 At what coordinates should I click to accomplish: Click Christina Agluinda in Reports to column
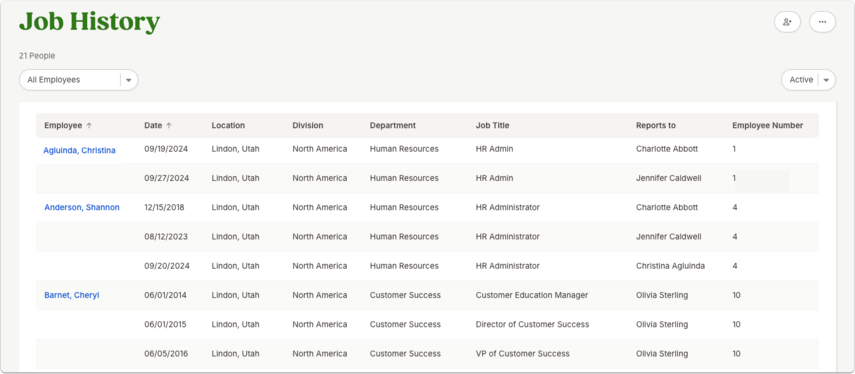[670, 266]
